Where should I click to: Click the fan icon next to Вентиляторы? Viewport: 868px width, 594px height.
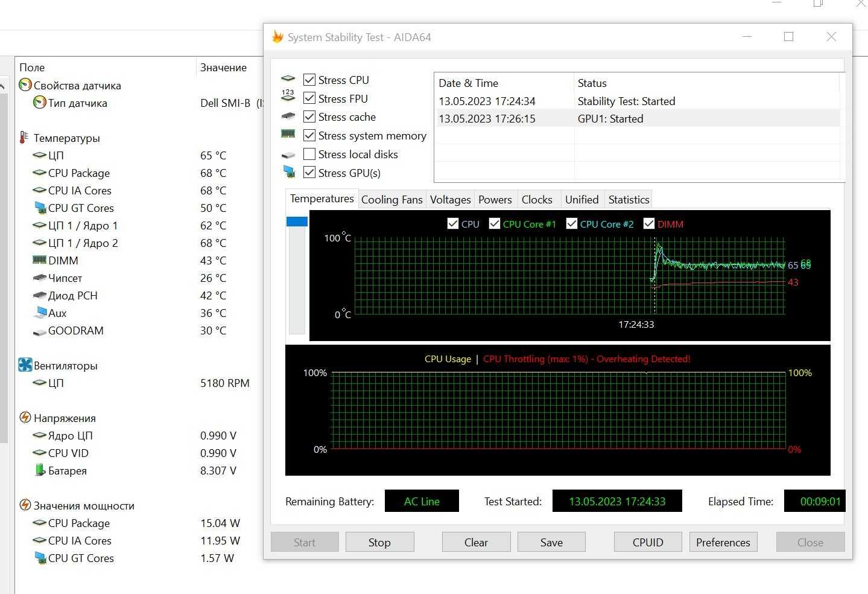pyautogui.click(x=25, y=365)
